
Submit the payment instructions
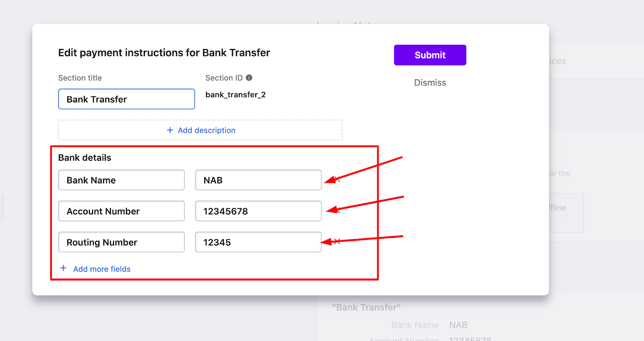click(430, 55)
